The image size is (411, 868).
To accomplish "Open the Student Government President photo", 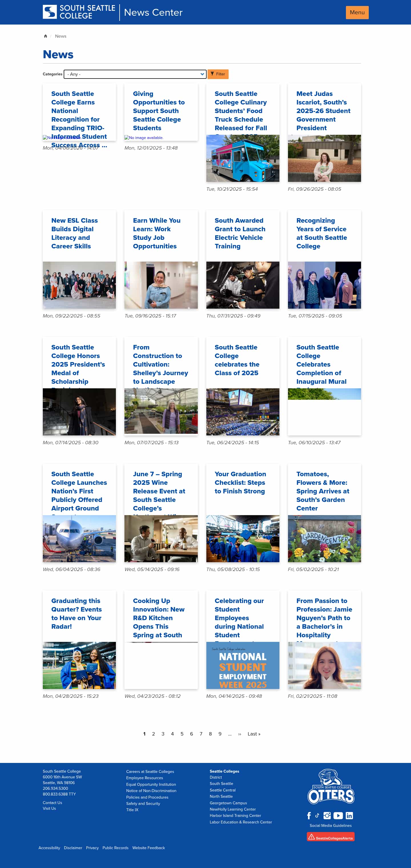I will 324,158.
